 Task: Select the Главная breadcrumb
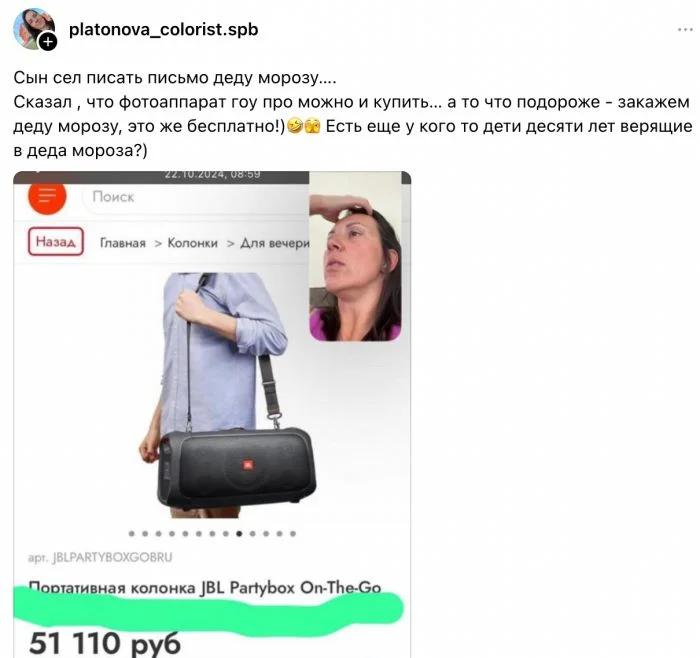point(123,243)
